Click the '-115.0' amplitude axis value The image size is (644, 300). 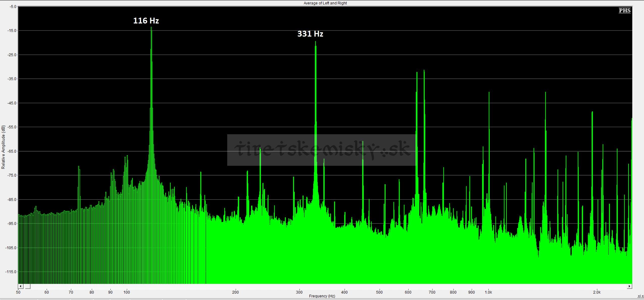(x=11, y=272)
